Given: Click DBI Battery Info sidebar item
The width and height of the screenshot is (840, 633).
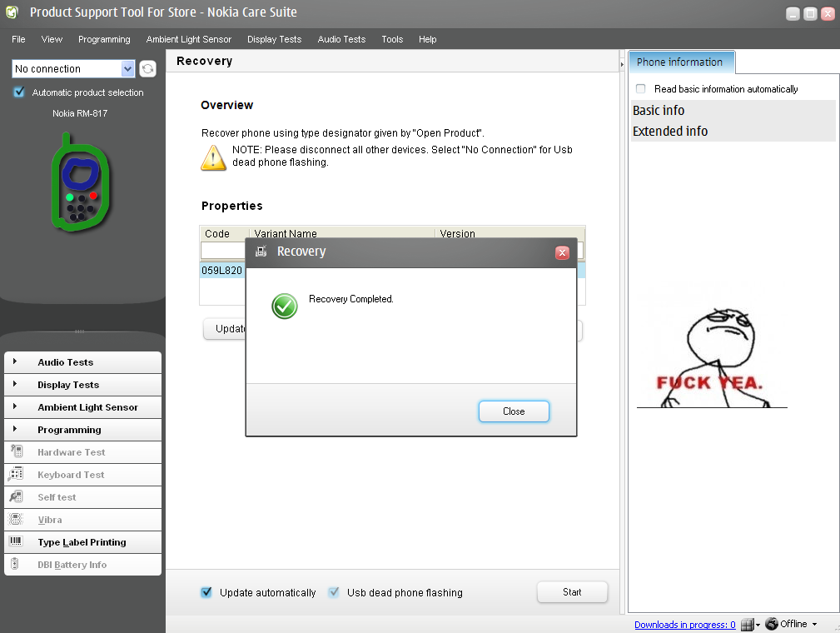Looking at the screenshot, I should (x=82, y=565).
